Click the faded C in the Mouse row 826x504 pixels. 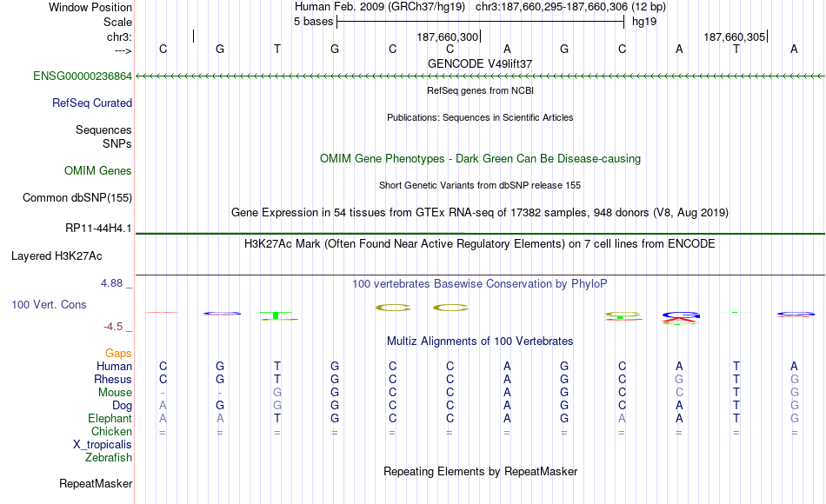click(680, 393)
